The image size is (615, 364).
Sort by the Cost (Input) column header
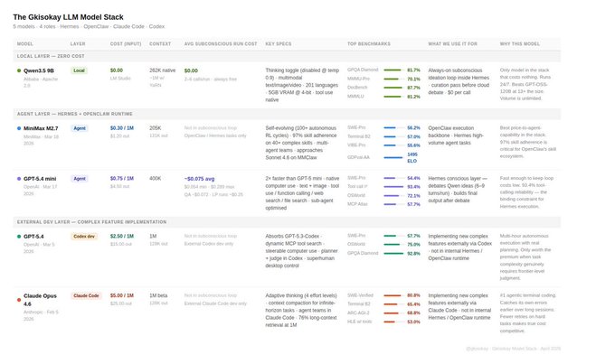(125, 42)
